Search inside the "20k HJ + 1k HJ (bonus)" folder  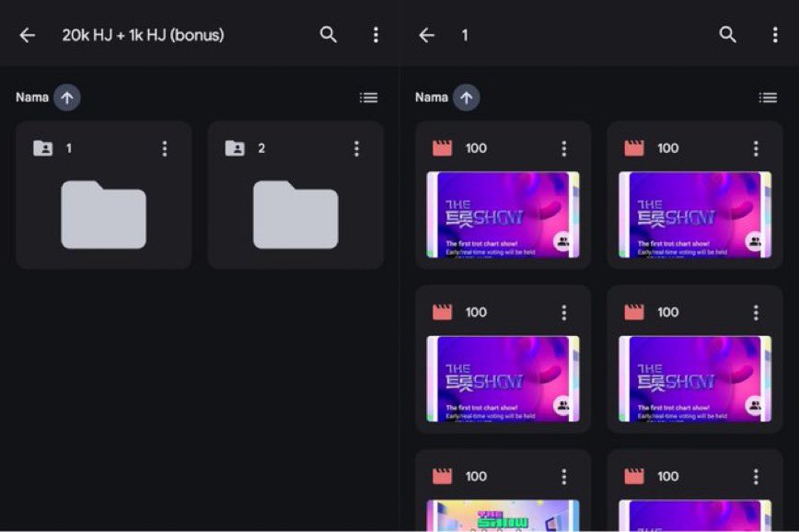[x=328, y=35]
